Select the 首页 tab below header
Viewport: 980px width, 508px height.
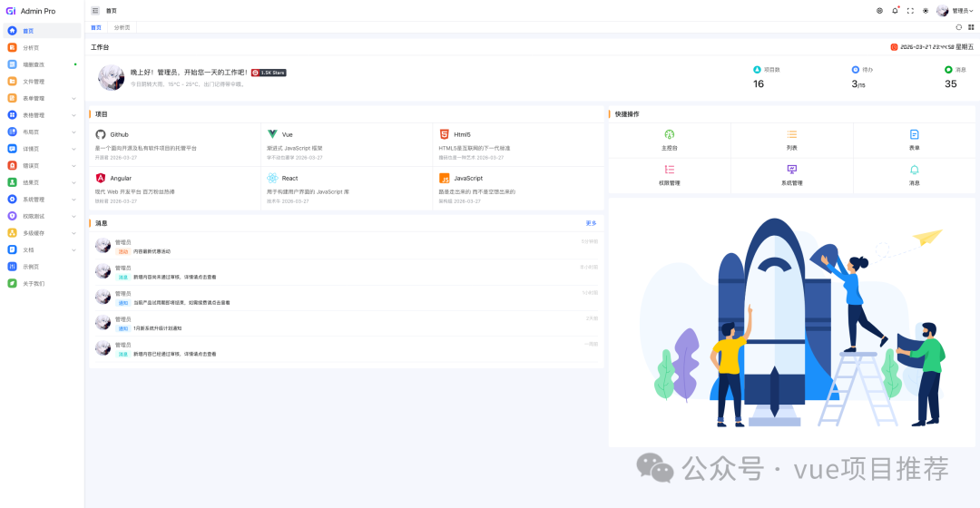(95, 27)
